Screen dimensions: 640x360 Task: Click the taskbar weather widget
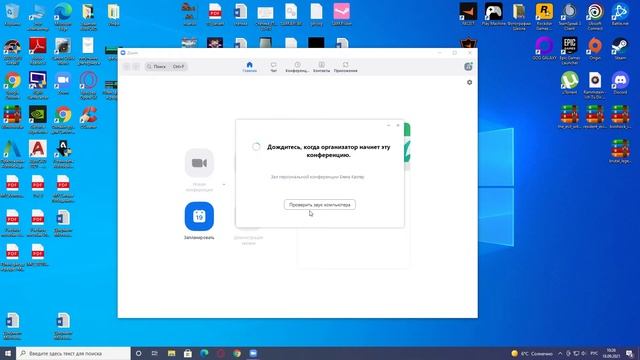point(532,353)
